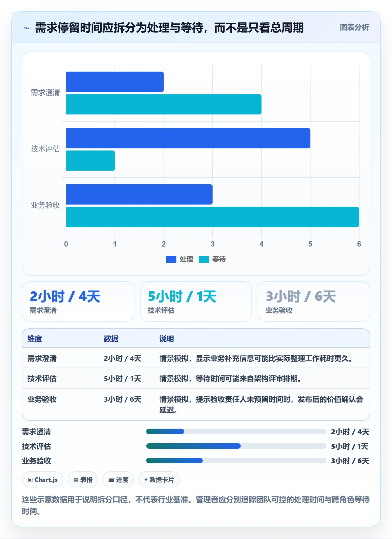Viewport: 392px width, 539px height.
Task: Click the 需求澄清 progress bar
Action: [236, 431]
